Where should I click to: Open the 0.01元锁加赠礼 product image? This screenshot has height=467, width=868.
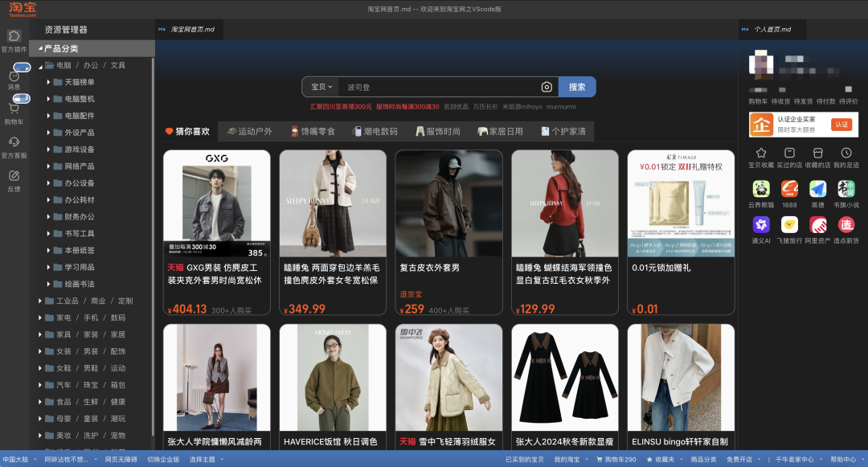[x=681, y=203]
